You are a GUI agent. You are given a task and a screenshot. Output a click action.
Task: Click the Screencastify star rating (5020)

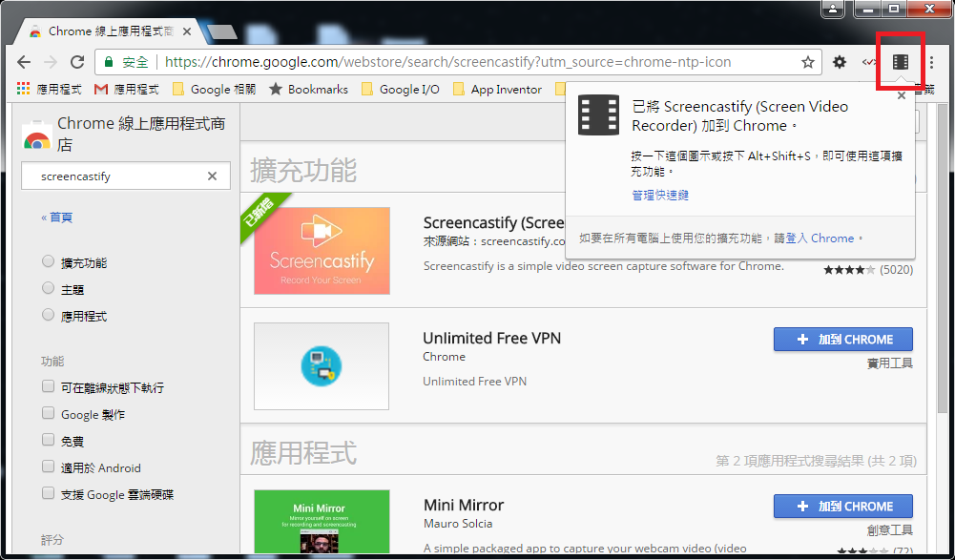coord(868,269)
